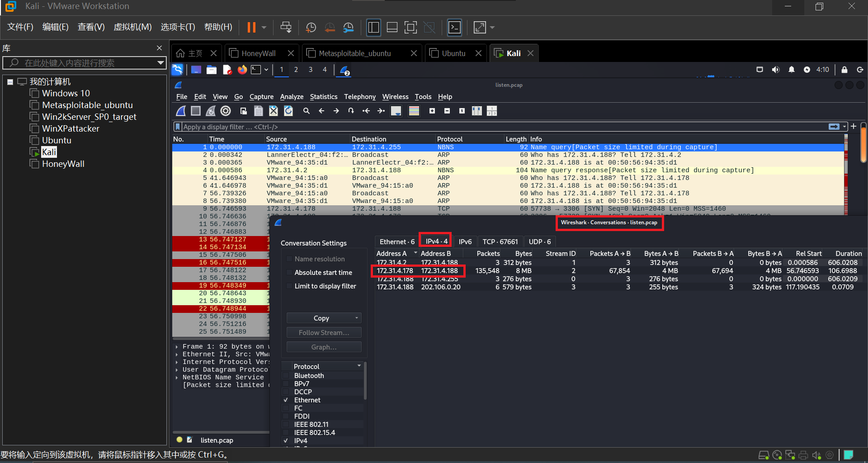Expand the Frame 1 details row
This screenshot has width=868, height=463.
point(177,347)
